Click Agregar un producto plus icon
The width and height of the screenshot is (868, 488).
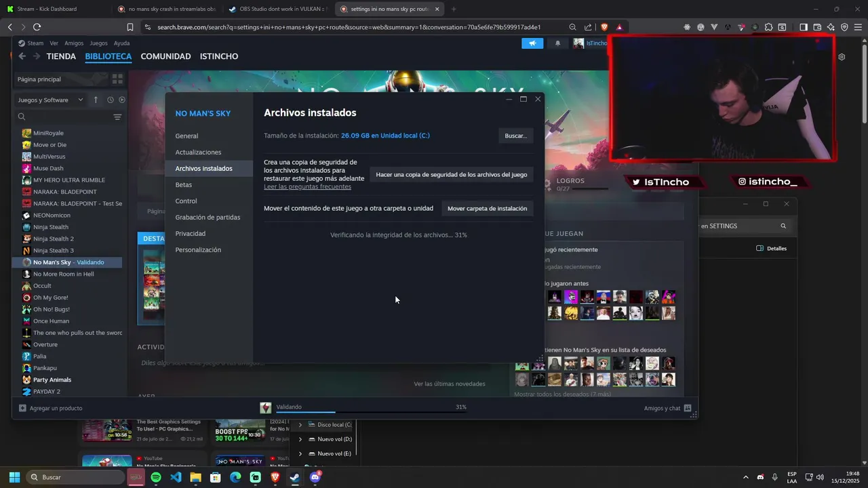click(22, 408)
